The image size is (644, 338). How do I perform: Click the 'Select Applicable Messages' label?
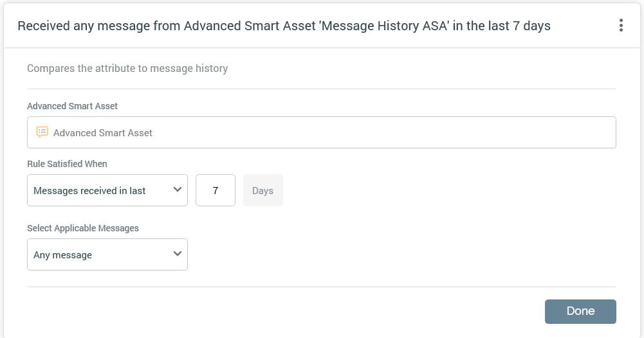point(82,228)
